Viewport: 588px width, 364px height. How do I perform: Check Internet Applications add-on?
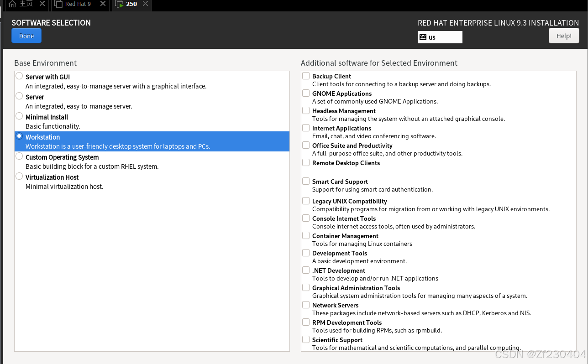(x=306, y=128)
